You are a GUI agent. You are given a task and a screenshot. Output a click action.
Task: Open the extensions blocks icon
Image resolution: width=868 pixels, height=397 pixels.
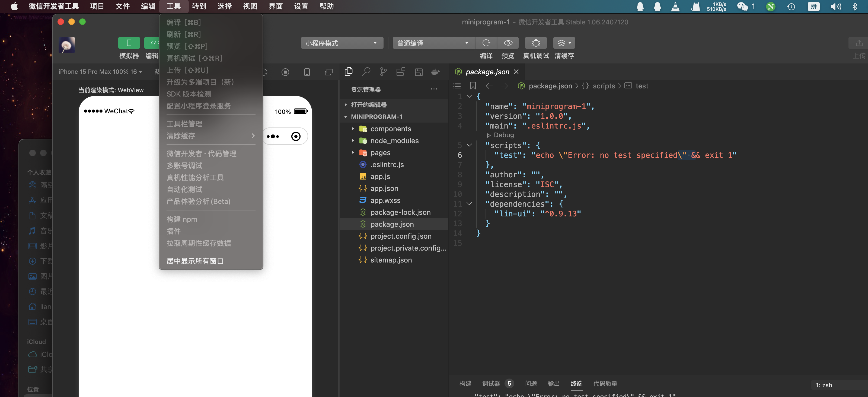(401, 72)
